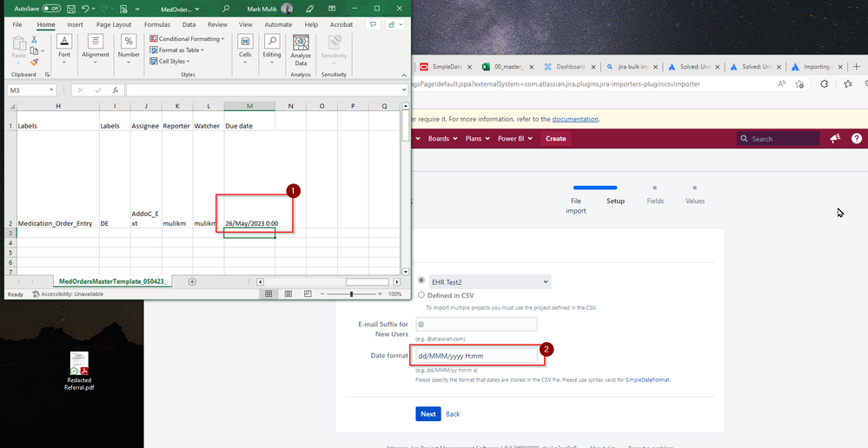
Task: Select the Due date header cell
Action: point(249,121)
